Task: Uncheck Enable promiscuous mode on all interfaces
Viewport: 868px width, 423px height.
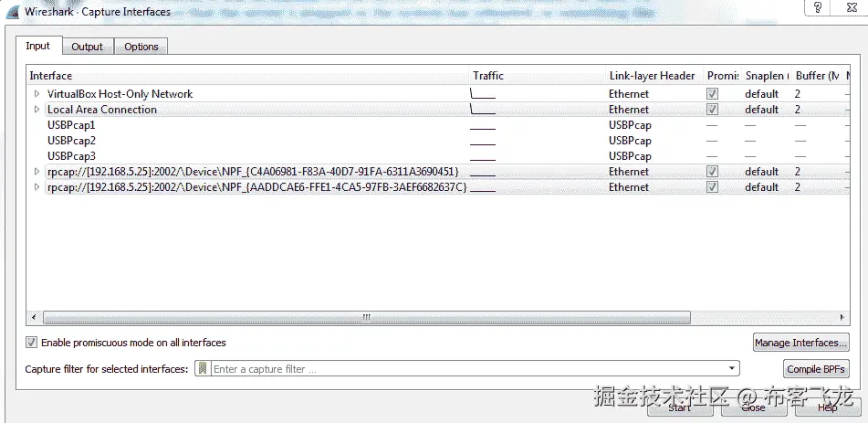Action: [32, 343]
